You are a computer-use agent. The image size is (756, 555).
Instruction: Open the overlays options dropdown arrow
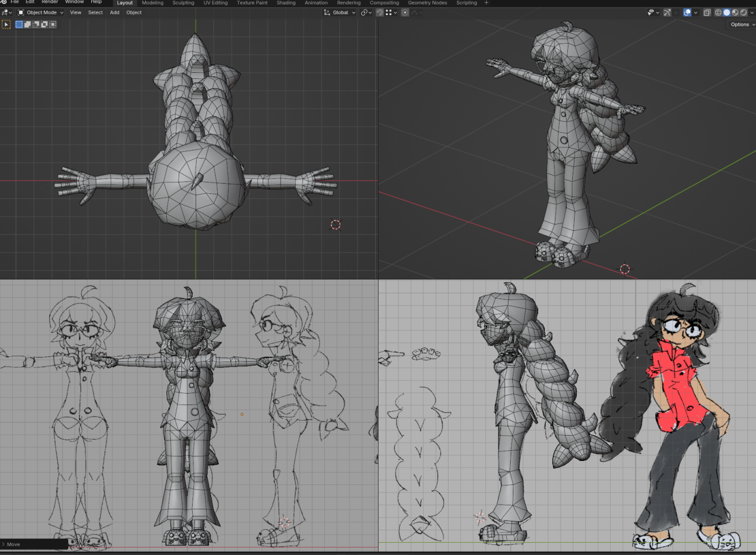pyautogui.click(x=696, y=12)
